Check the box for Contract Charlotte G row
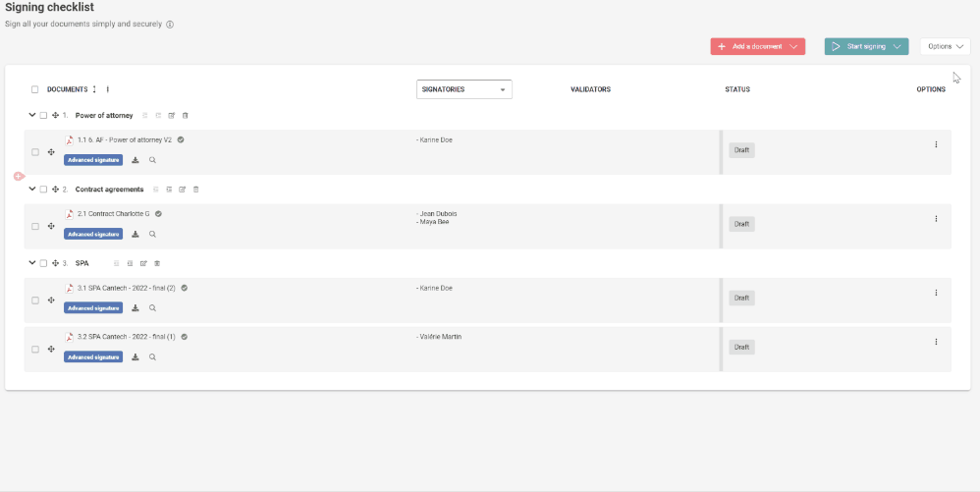980x492 pixels. tap(35, 227)
